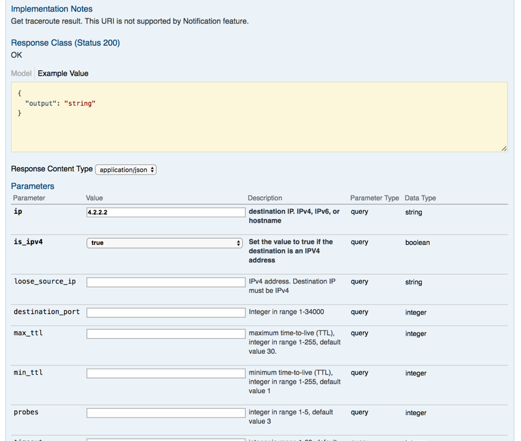521x441 pixels.
Task: Click the Implementation Notes heading
Action: click(52, 9)
